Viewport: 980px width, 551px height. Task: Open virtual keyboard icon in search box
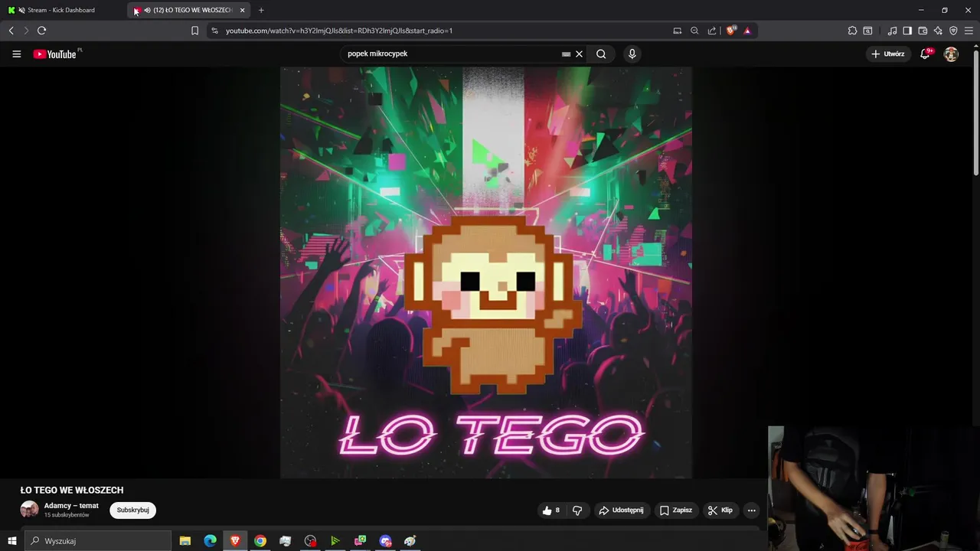click(566, 54)
